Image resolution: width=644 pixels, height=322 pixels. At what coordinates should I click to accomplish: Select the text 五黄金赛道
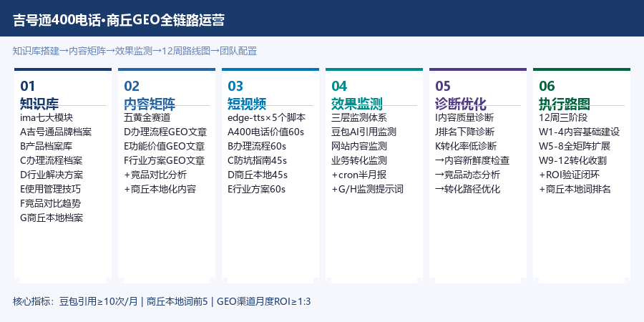tap(147, 117)
